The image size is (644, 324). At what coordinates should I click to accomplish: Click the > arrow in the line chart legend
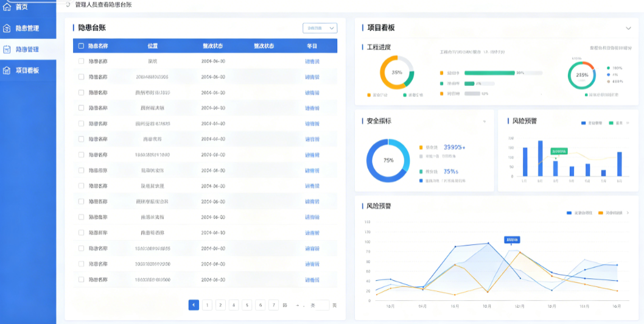(627, 213)
